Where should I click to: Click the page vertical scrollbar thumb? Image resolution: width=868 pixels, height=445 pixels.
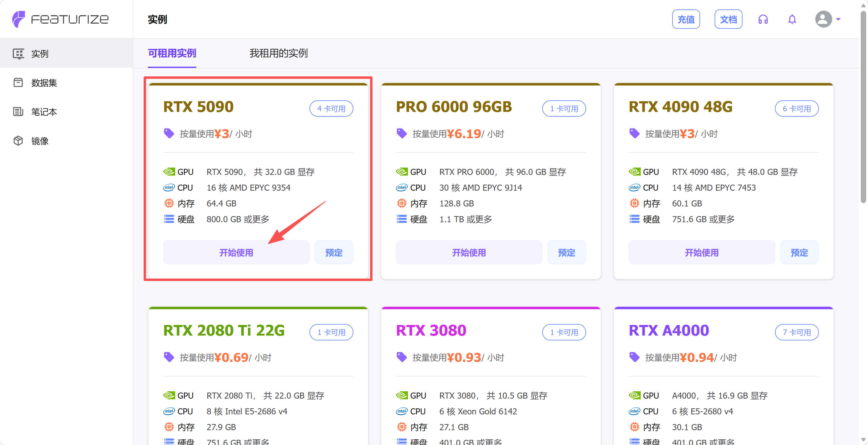863,107
